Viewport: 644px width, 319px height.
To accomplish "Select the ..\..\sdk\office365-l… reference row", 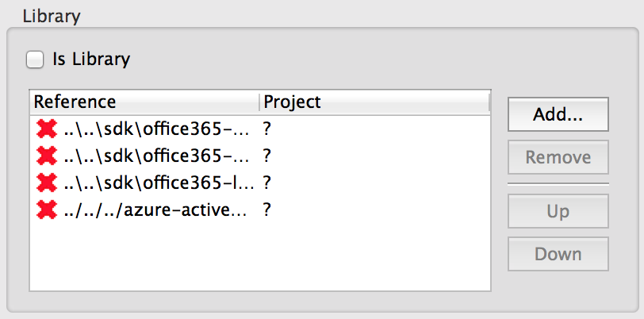I will pos(260,183).
